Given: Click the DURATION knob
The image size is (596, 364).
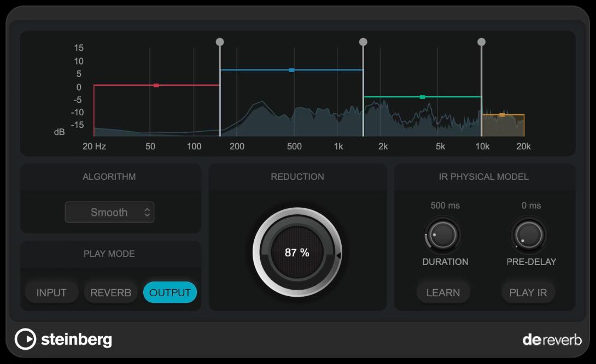Looking at the screenshot, I should 443,235.
